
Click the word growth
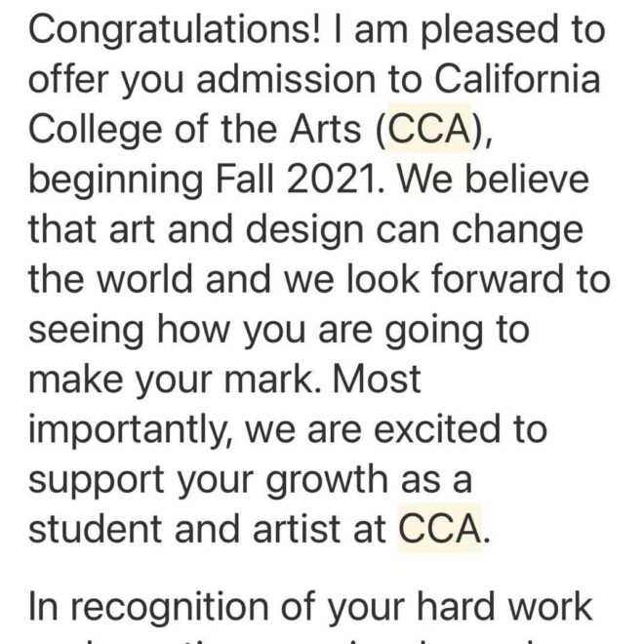(327, 480)
